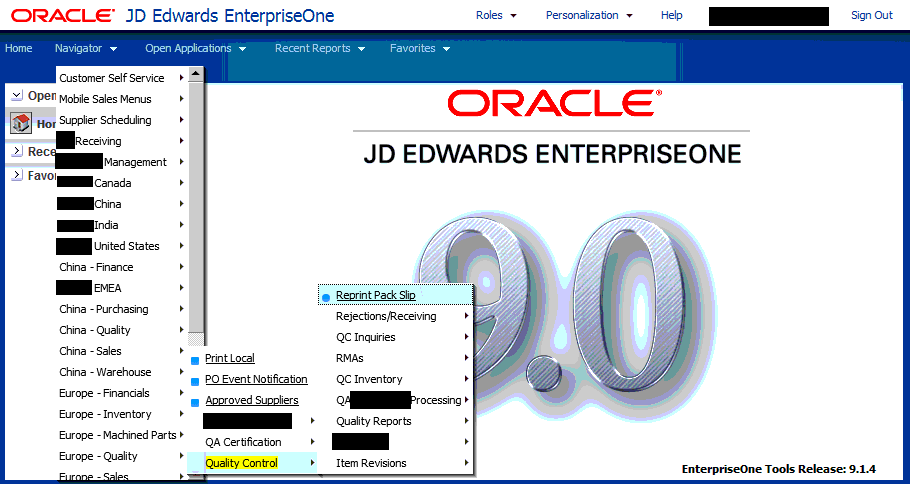Expand the Favorites sidebar section
Screen dimensions: 910x484
click(17, 175)
